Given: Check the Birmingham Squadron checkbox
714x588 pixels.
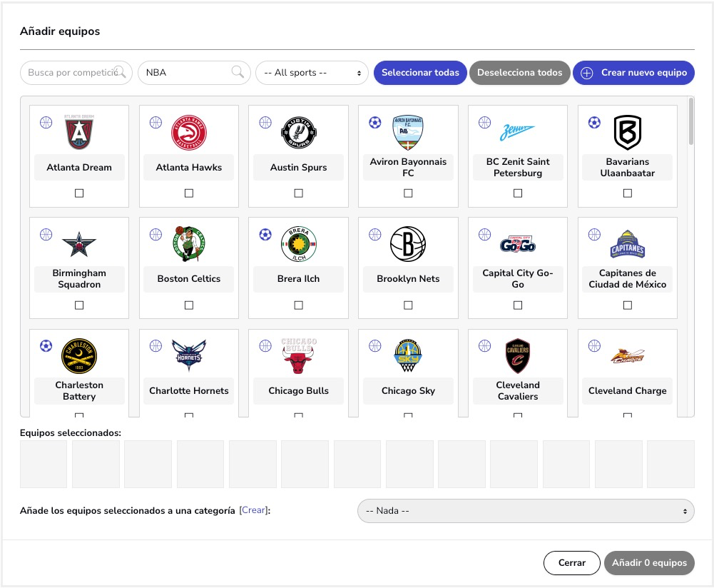Looking at the screenshot, I should pyautogui.click(x=79, y=305).
